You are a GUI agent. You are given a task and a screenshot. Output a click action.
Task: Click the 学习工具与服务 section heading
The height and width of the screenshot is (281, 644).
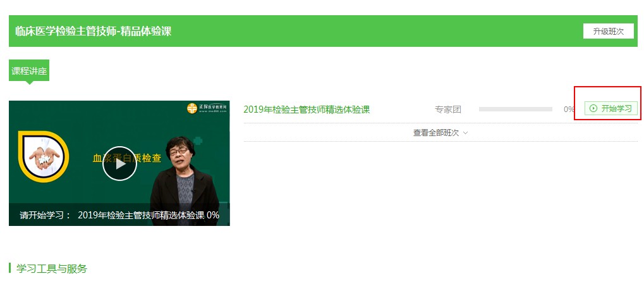[x=52, y=269]
